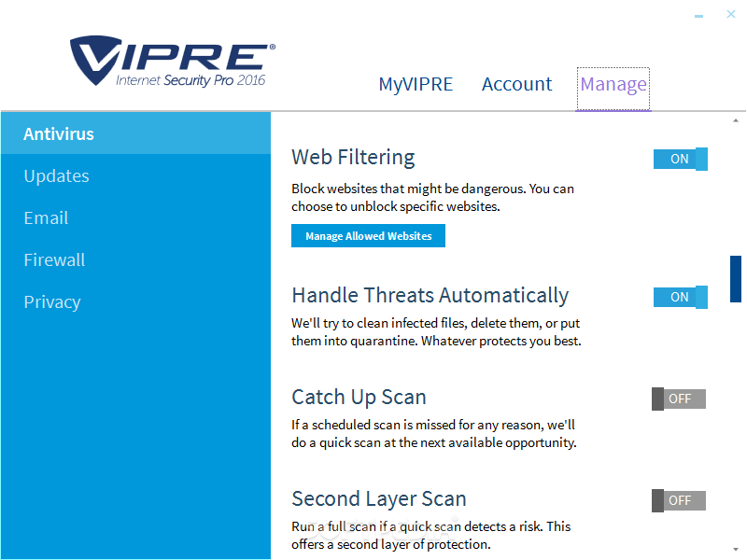The height and width of the screenshot is (560, 747).
Task: Click Manage Allowed Websites button
Action: pyautogui.click(x=368, y=236)
